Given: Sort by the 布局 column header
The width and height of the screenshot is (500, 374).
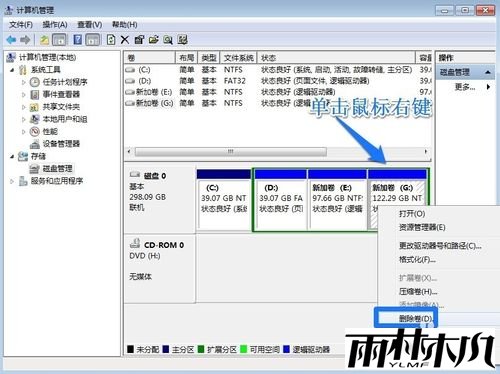Looking at the screenshot, I should [x=187, y=58].
